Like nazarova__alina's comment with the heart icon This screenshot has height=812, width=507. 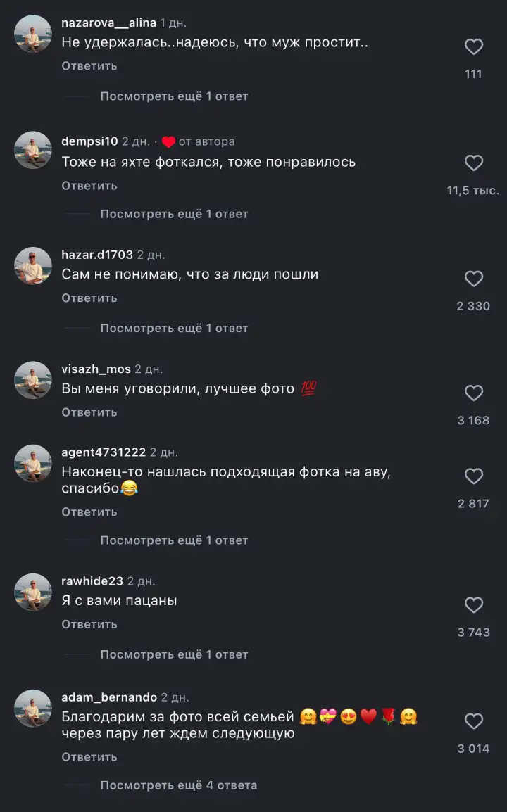click(x=474, y=46)
